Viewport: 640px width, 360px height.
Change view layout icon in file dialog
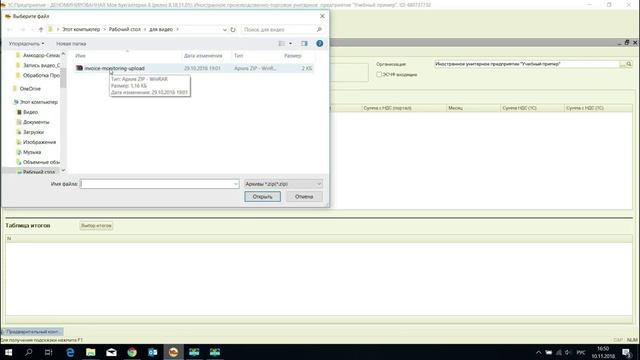282,43
